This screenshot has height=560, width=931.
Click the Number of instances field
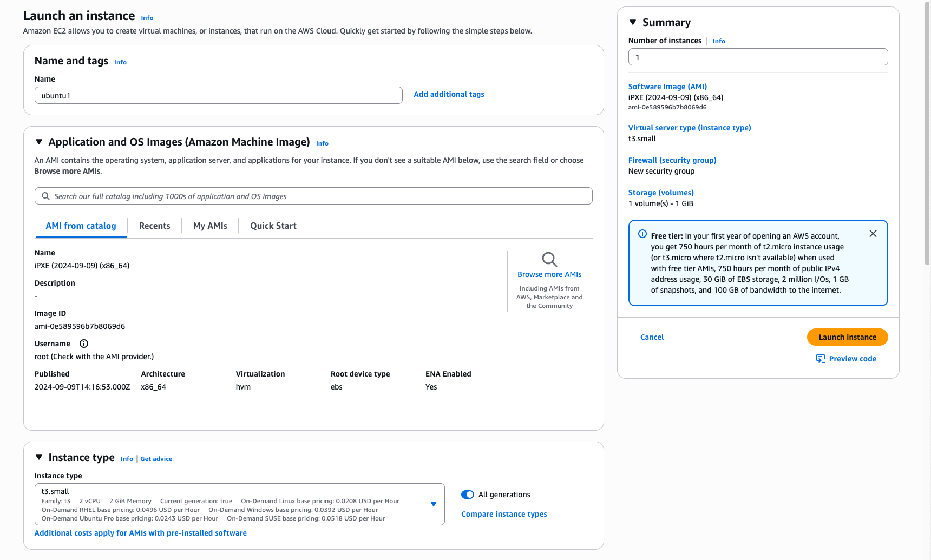[758, 57]
